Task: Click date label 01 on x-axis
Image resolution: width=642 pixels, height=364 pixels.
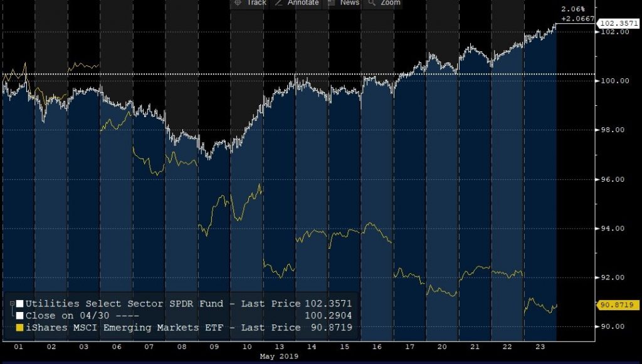Action: (18, 347)
